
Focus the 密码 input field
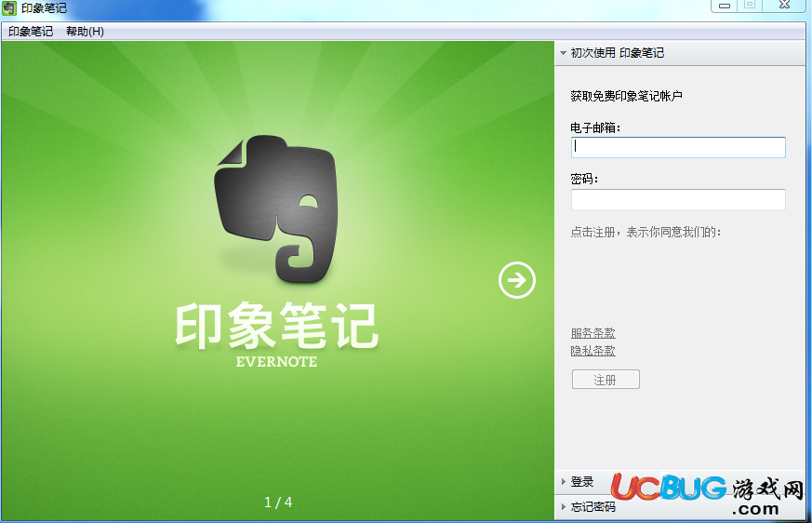(678, 199)
